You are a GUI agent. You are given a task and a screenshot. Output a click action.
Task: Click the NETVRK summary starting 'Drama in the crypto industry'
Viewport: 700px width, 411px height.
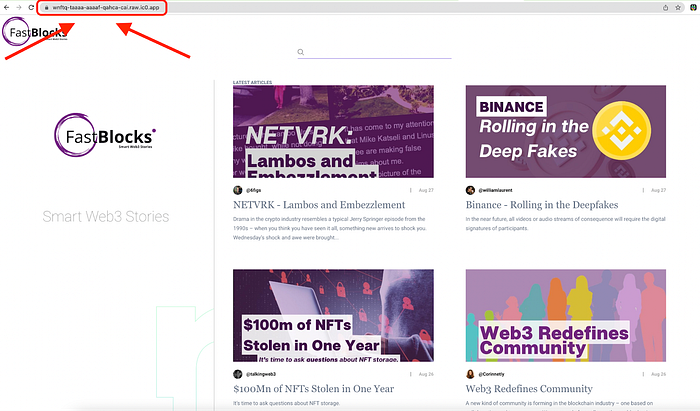(x=329, y=228)
